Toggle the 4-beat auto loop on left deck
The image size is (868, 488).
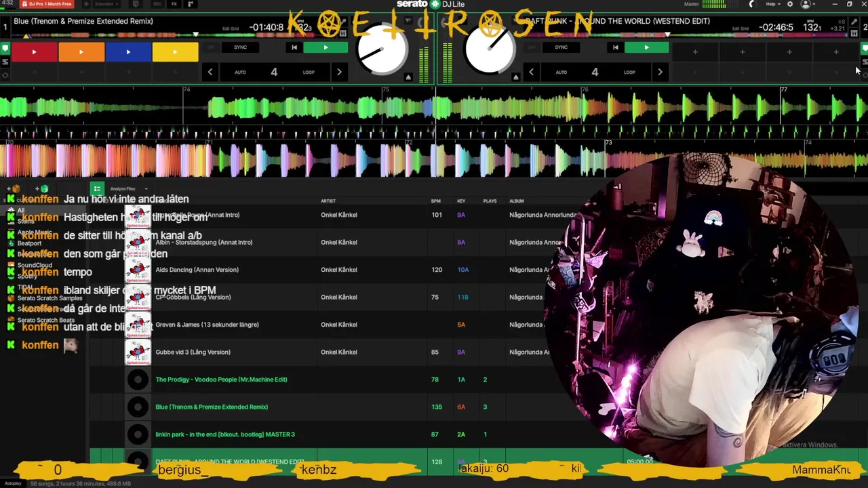pyautogui.click(x=274, y=72)
